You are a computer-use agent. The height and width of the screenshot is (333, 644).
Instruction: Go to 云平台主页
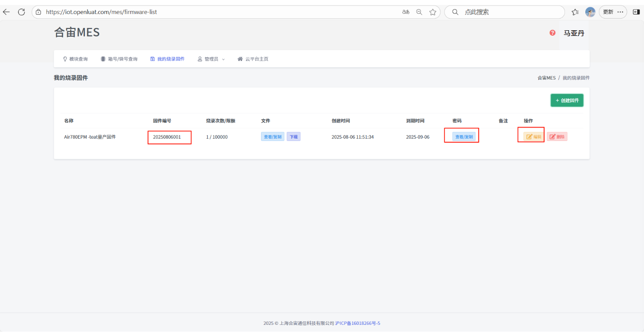[x=253, y=59]
